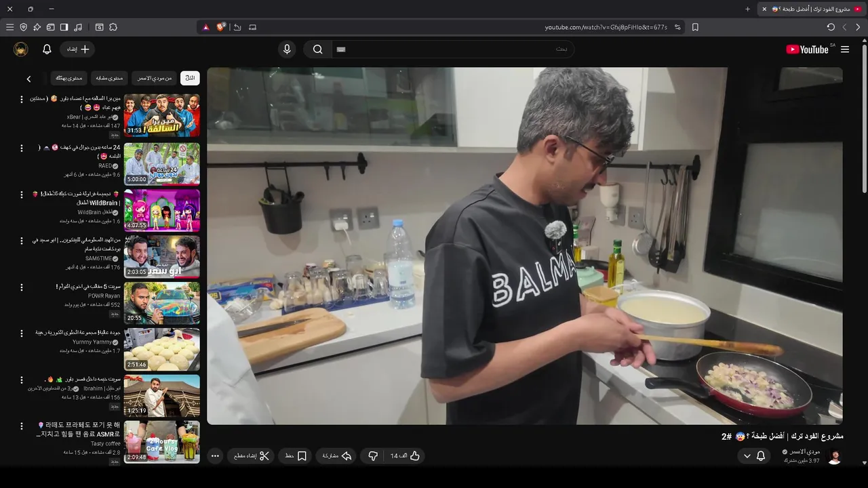Click the address bar URL

(x=606, y=27)
